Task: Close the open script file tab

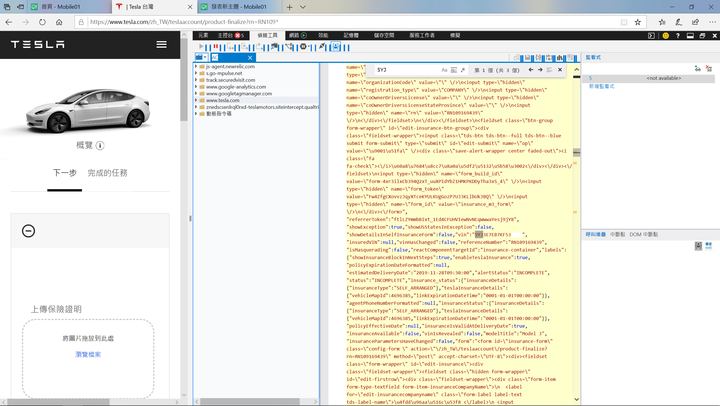Action: 250,57
